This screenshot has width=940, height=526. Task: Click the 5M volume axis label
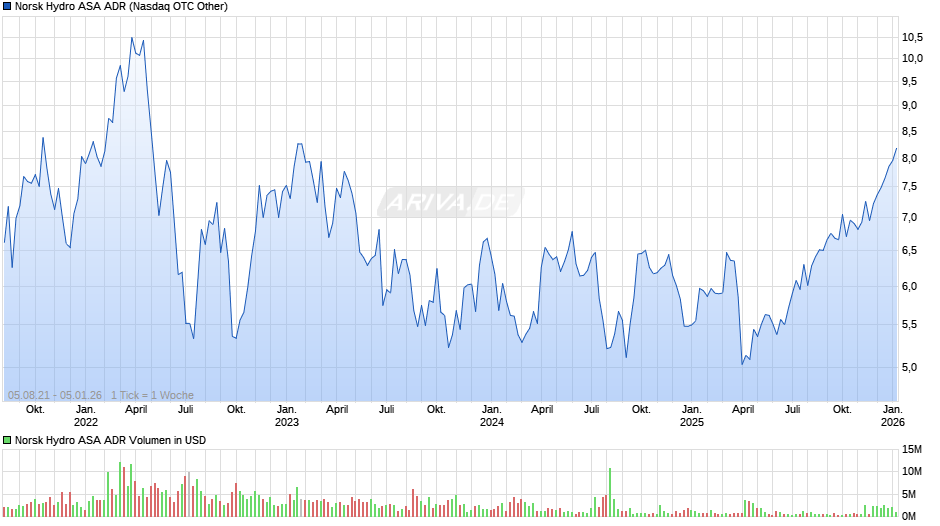click(x=909, y=494)
